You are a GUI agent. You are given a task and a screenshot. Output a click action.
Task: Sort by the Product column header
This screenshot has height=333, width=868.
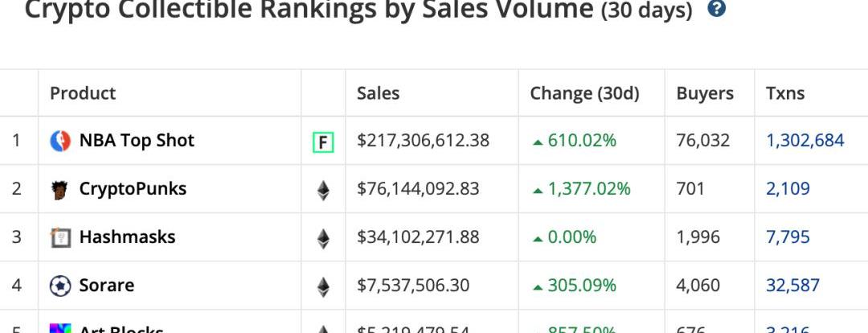[x=83, y=93]
